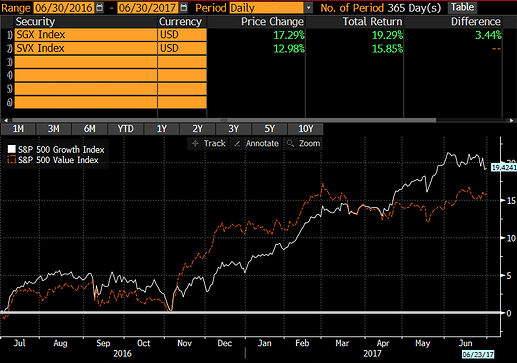Select the Period Daily field
This screenshot has width=517, height=363.
(x=266, y=8)
